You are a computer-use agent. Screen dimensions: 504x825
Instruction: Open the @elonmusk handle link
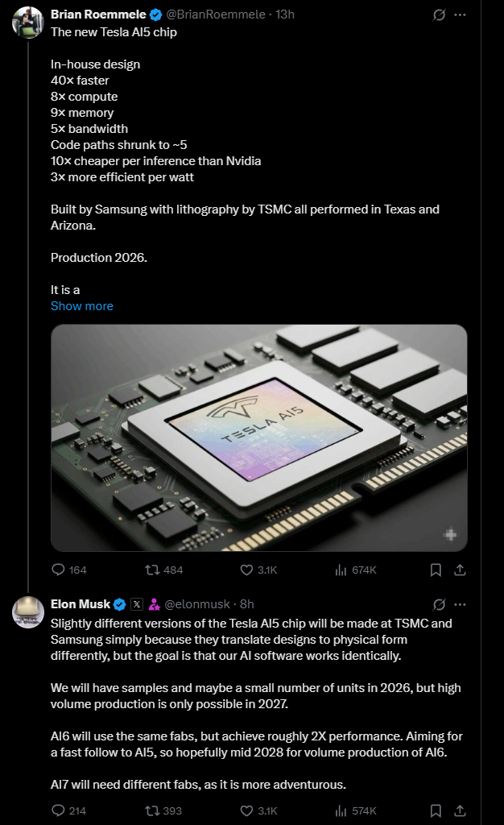pyautogui.click(x=197, y=604)
